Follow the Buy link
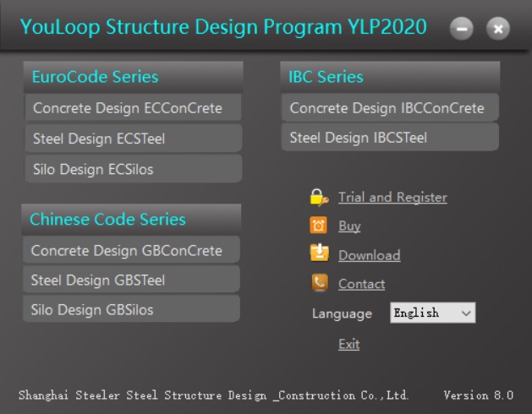Screen dimensions: 532x414 (349, 226)
